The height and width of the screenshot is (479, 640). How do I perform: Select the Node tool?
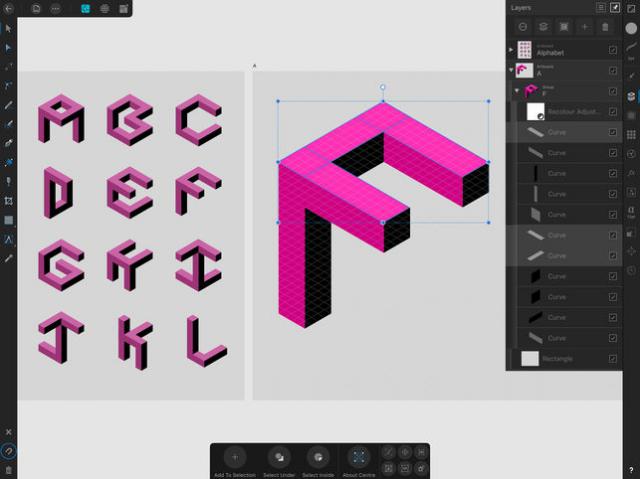8,48
